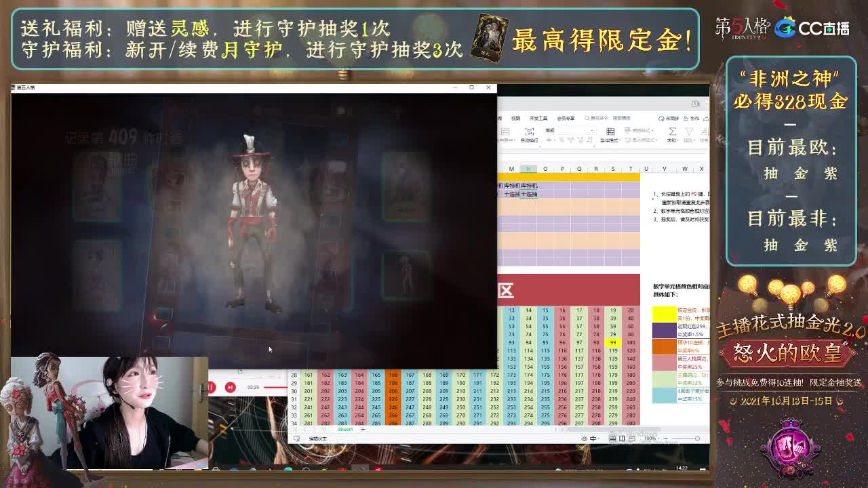The width and height of the screenshot is (868, 488).
Task: Click cell containing number 300
Action: pyautogui.click(x=630, y=424)
